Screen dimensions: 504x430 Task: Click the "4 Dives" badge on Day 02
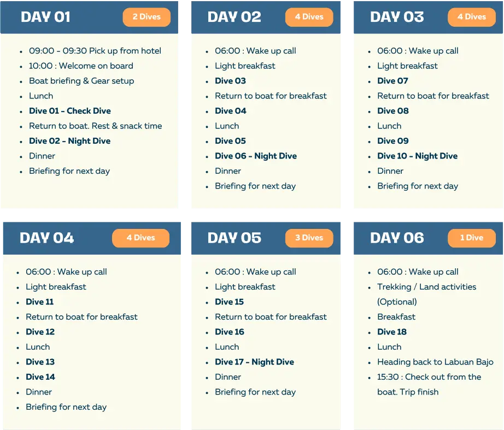point(309,17)
